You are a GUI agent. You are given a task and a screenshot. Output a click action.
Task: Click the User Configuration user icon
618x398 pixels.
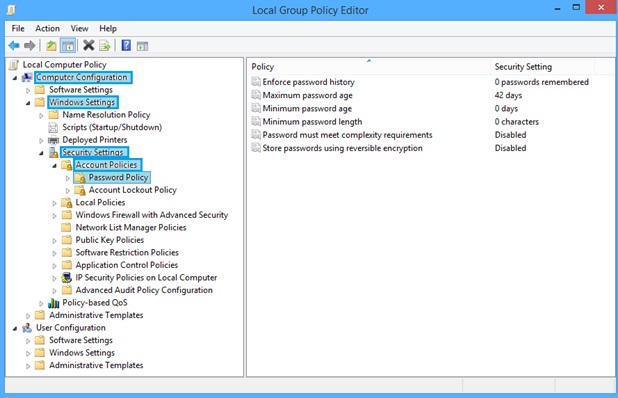pyautogui.click(x=27, y=327)
